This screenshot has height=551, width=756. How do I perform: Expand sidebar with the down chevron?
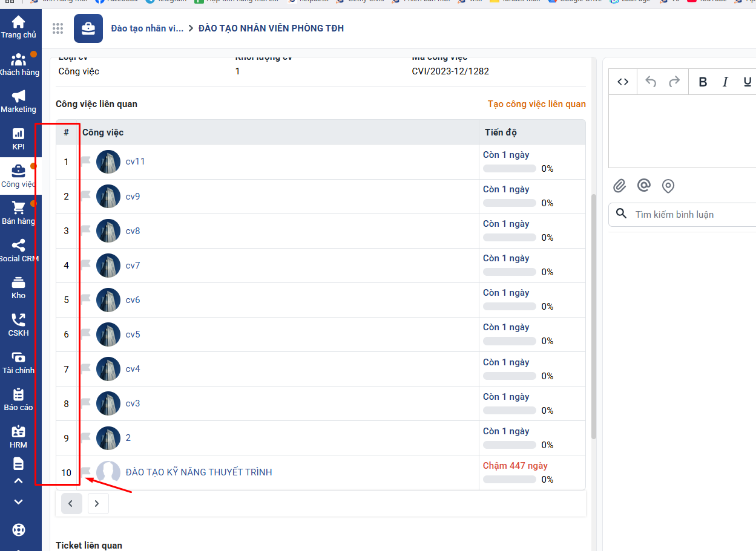coord(18,502)
